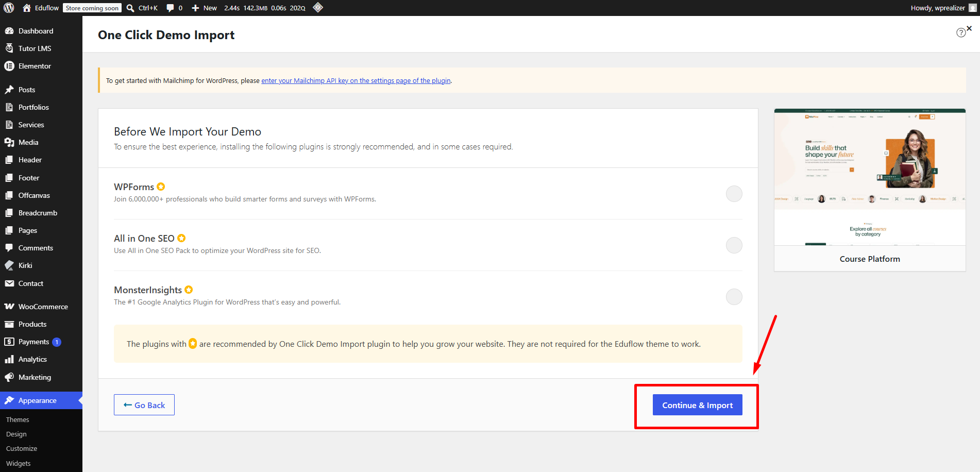The height and width of the screenshot is (472, 980).
Task: Follow the Mailchimp API key settings link
Action: coord(356,80)
